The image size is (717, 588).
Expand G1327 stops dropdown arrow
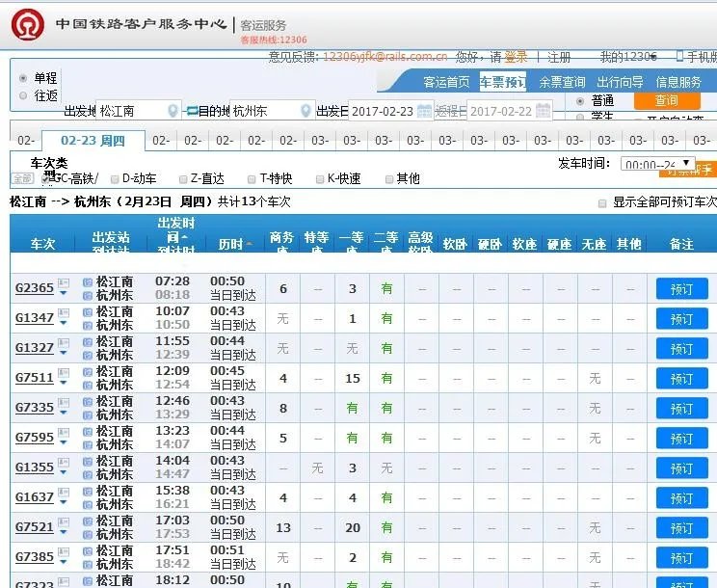click(x=64, y=354)
